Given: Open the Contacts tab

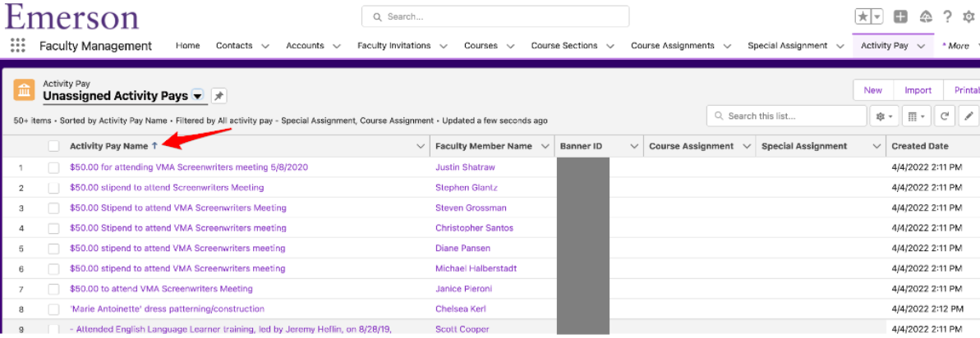Looking at the screenshot, I should [234, 45].
